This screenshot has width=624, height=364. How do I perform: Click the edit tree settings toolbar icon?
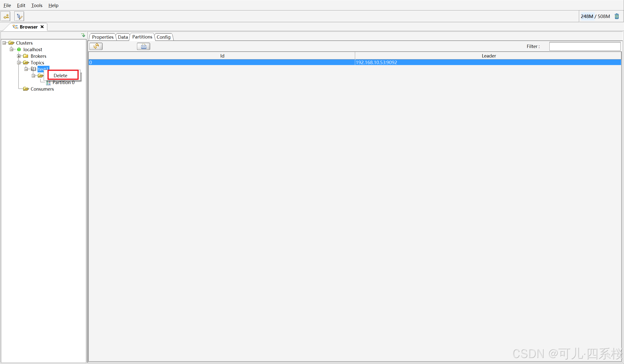point(19,16)
